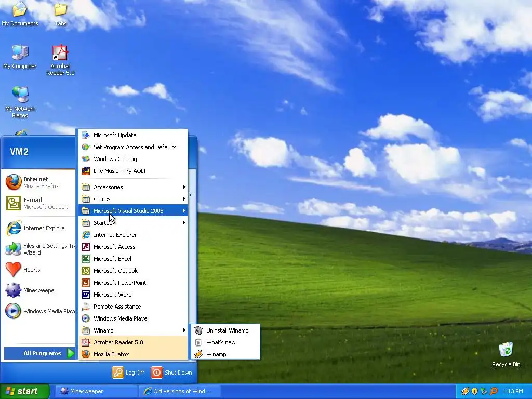
Task: Click the All Programs button label
Action: pos(42,353)
